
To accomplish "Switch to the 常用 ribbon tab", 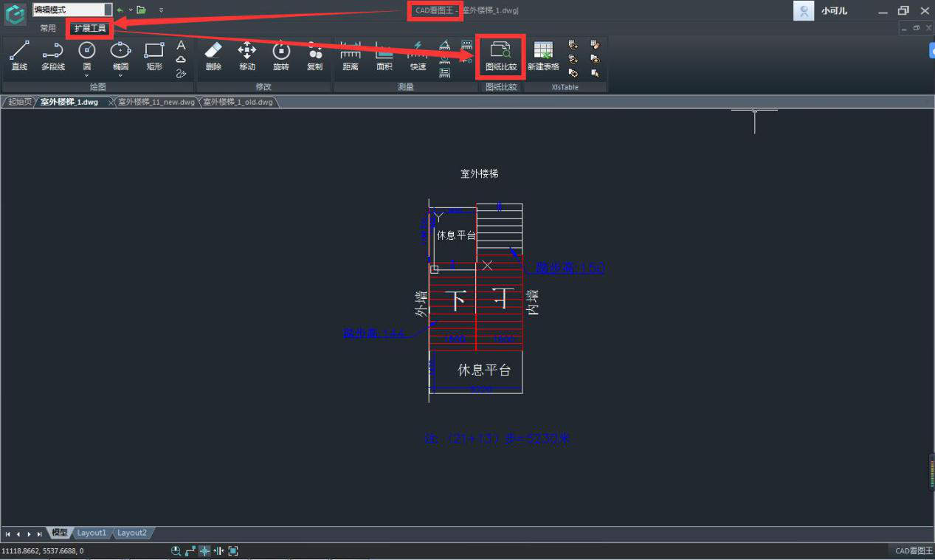I will pyautogui.click(x=48, y=28).
